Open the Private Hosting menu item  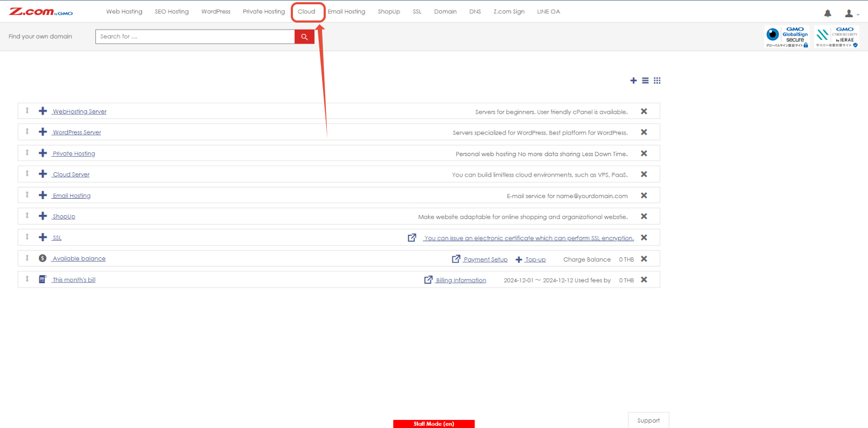click(x=264, y=11)
